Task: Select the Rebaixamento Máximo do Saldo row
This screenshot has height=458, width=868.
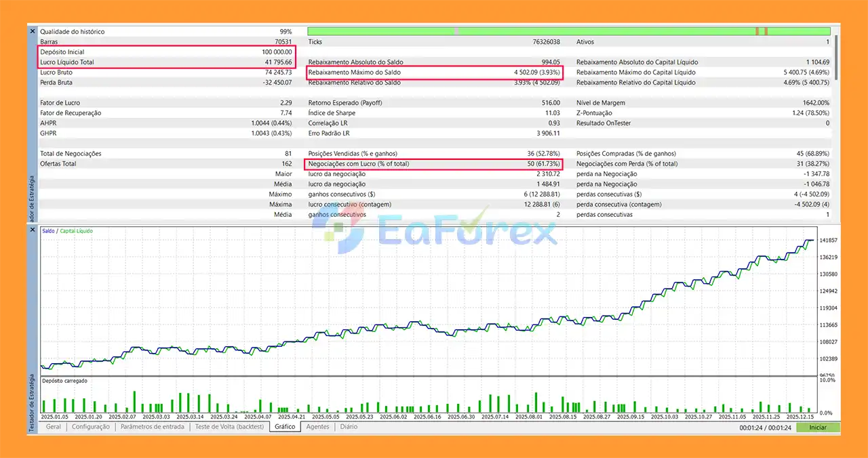Action: coord(434,72)
